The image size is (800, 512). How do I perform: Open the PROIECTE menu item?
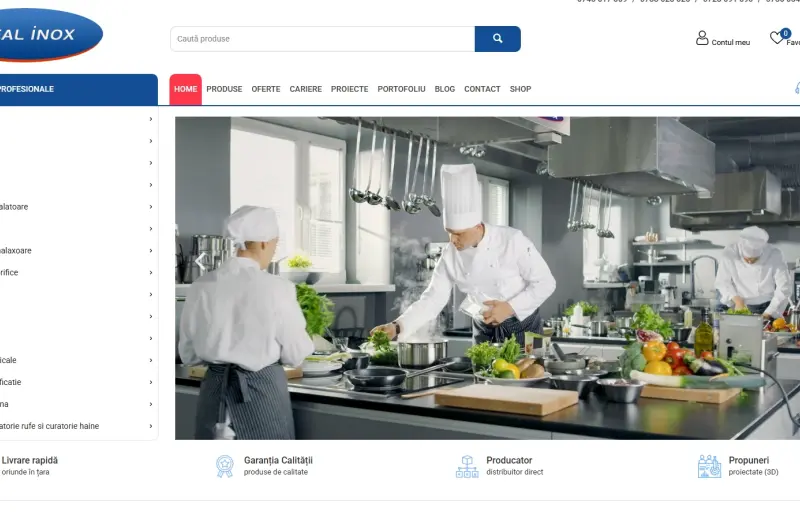pyautogui.click(x=349, y=89)
